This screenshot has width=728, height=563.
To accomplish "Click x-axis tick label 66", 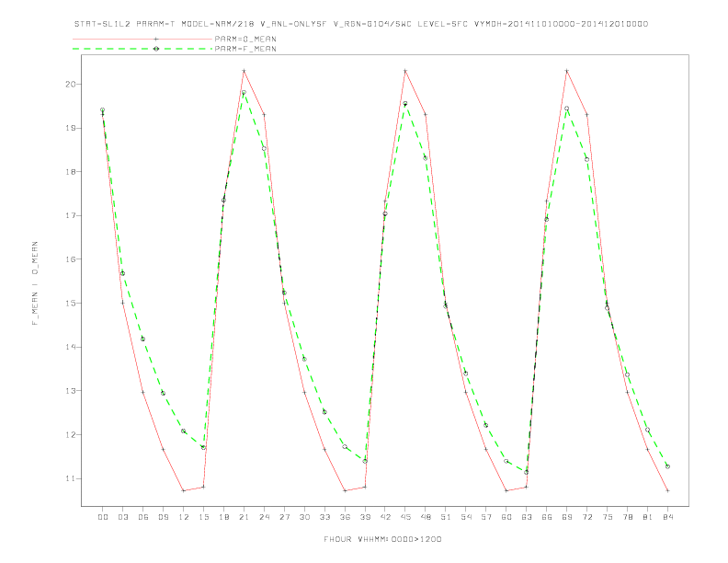I will pos(547,517).
